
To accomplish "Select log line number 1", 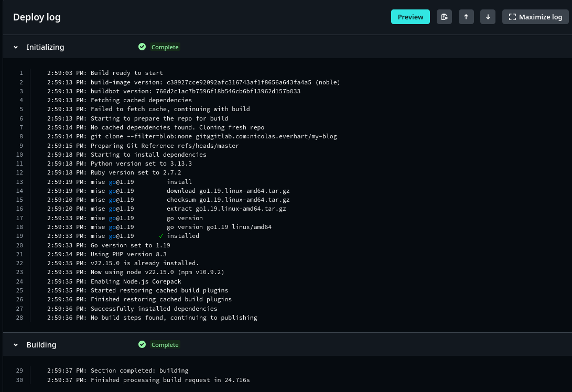I will pos(21,73).
